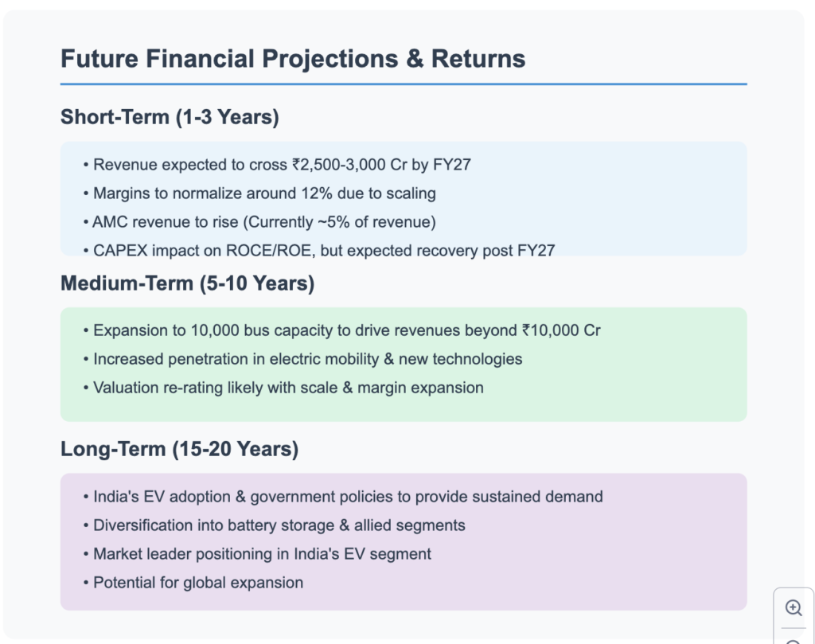
Task: Click 'Potential for global expansion' bullet
Action: point(193,582)
